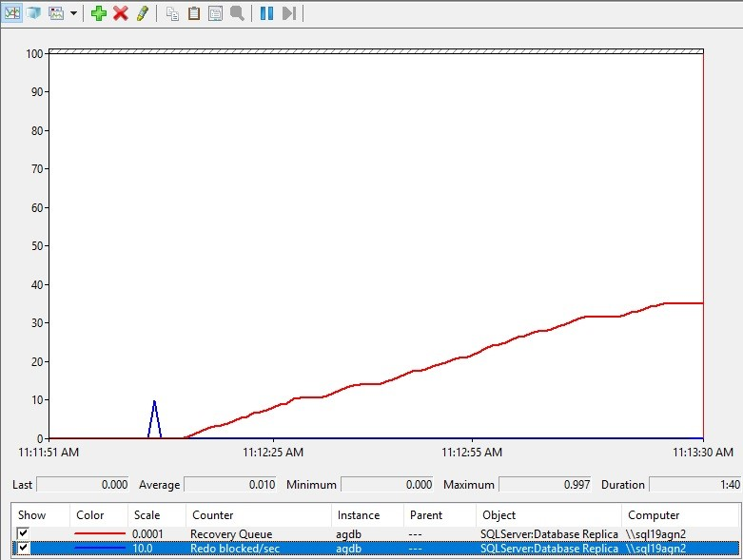Viewport: 743px width, 560px height.
Task: Uncheck the Show box for Recovery Queue
Action: click(23, 533)
